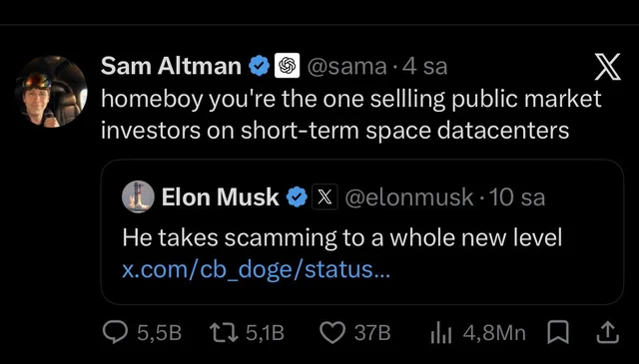Click the Elon Musk display name
The width and height of the screenshot is (639, 364).
pyautogui.click(x=221, y=197)
